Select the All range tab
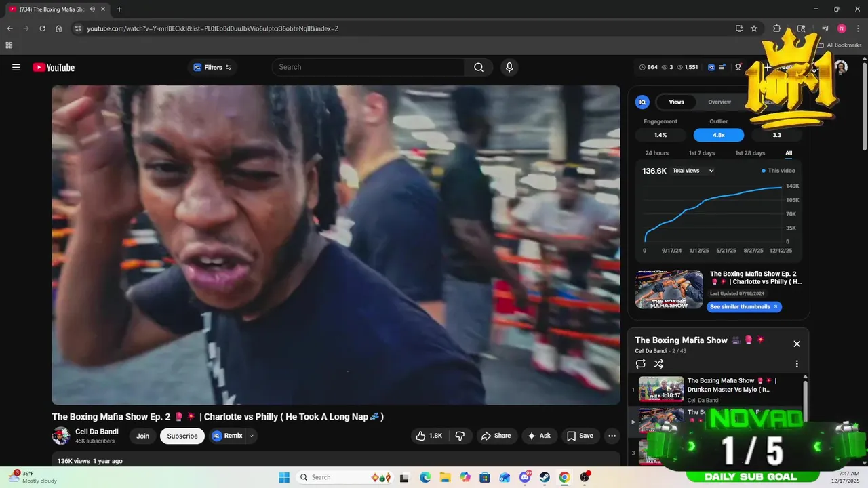Image resolution: width=868 pixels, height=488 pixels. pyautogui.click(x=789, y=153)
